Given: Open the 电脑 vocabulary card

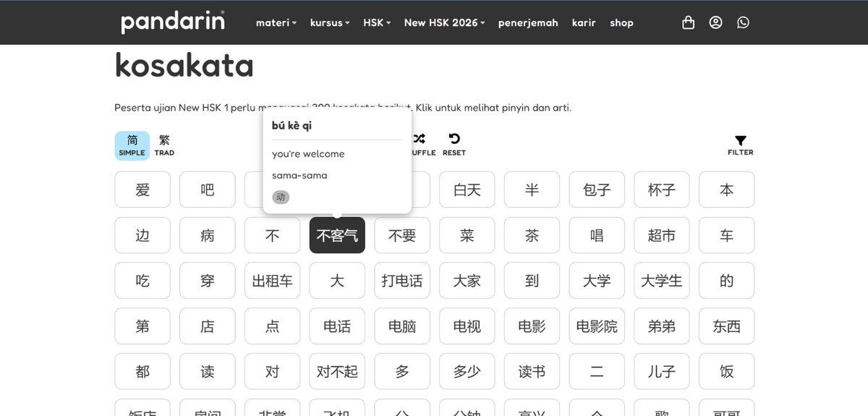Looking at the screenshot, I should tap(402, 326).
